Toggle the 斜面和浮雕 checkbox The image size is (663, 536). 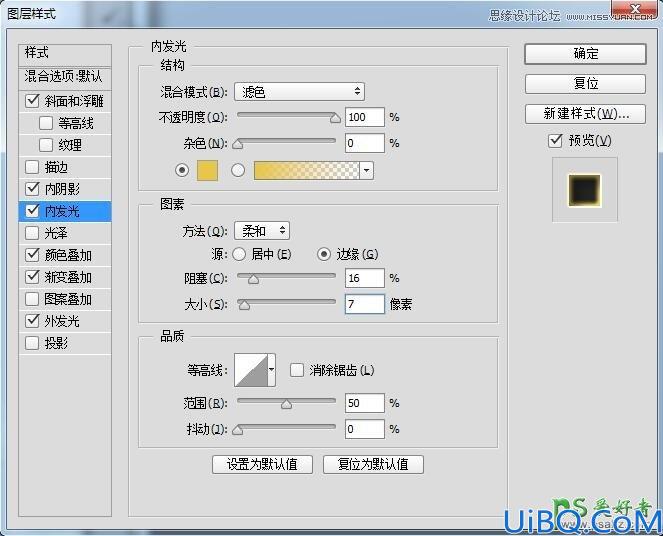click(33, 101)
